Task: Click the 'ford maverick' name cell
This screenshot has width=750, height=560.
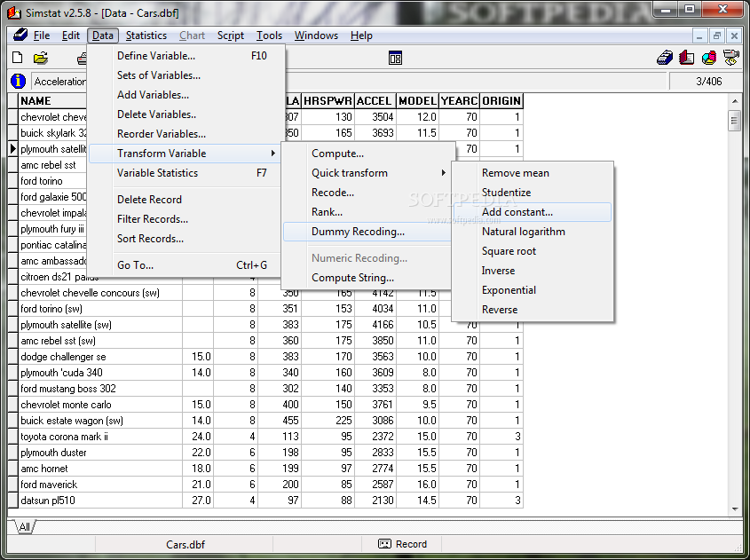Action: tap(100, 485)
